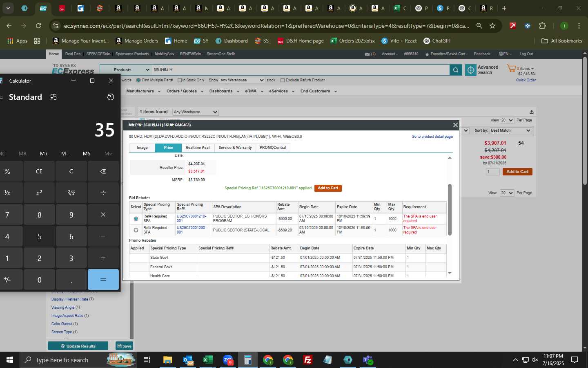The width and height of the screenshot is (588, 368).
Task: Reload the browser page
Action: click(38, 26)
